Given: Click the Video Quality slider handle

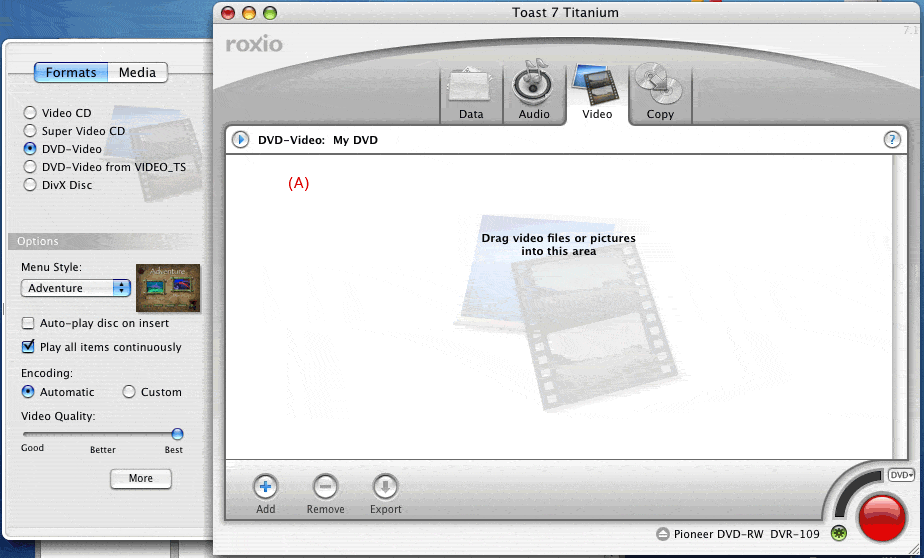Looking at the screenshot, I should (x=177, y=434).
